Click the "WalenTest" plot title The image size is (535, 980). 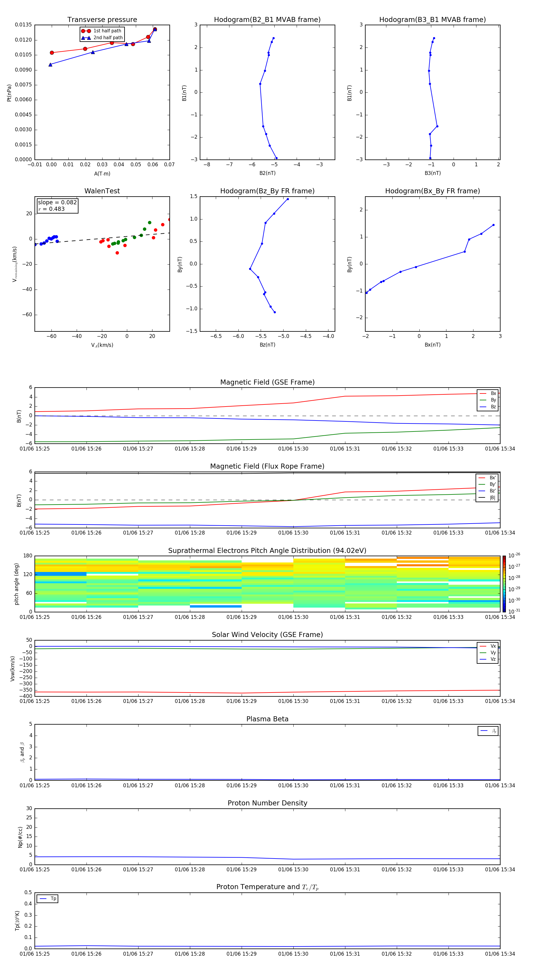[102, 191]
